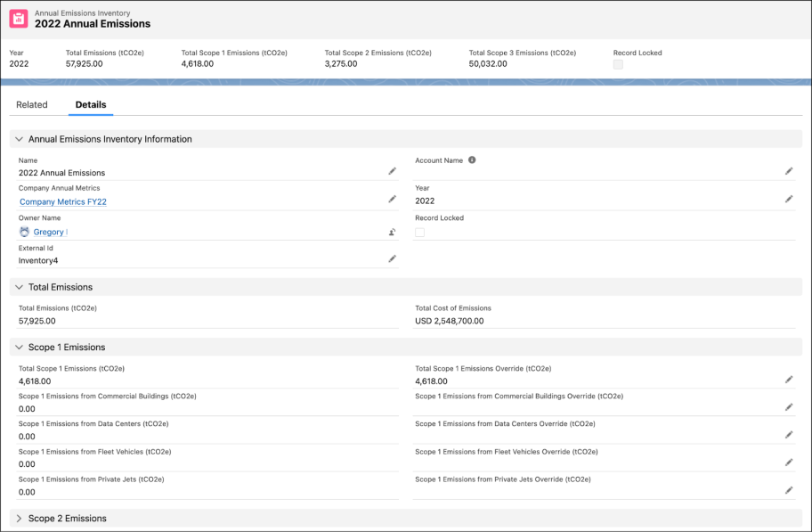Open Gregory's owner profile link
This screenshot has height=532, width=812.
[x=51, y=232]
